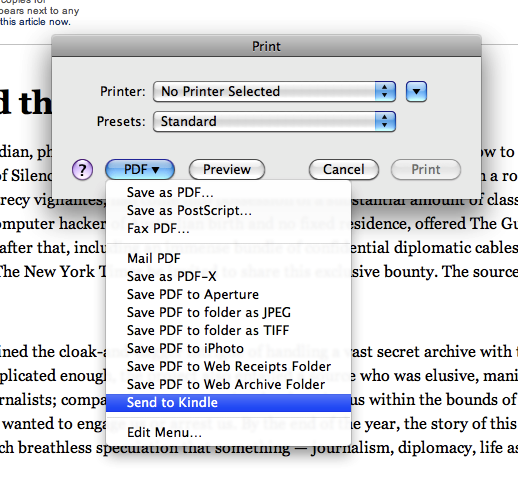Screen dimensions: 518x478
Task: Choose Save as PDF-X menu item
Action: (x=228, y=276)
